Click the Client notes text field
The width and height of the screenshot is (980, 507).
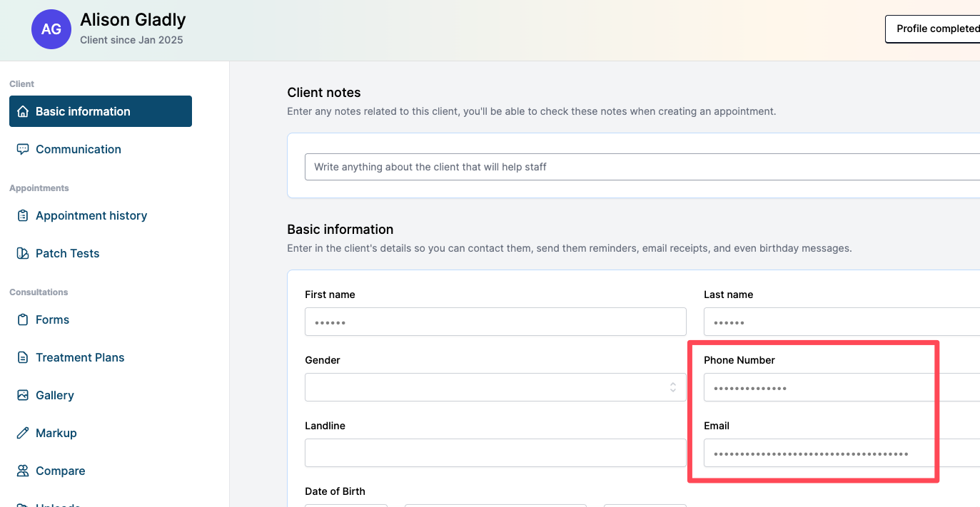pos(642,167)
